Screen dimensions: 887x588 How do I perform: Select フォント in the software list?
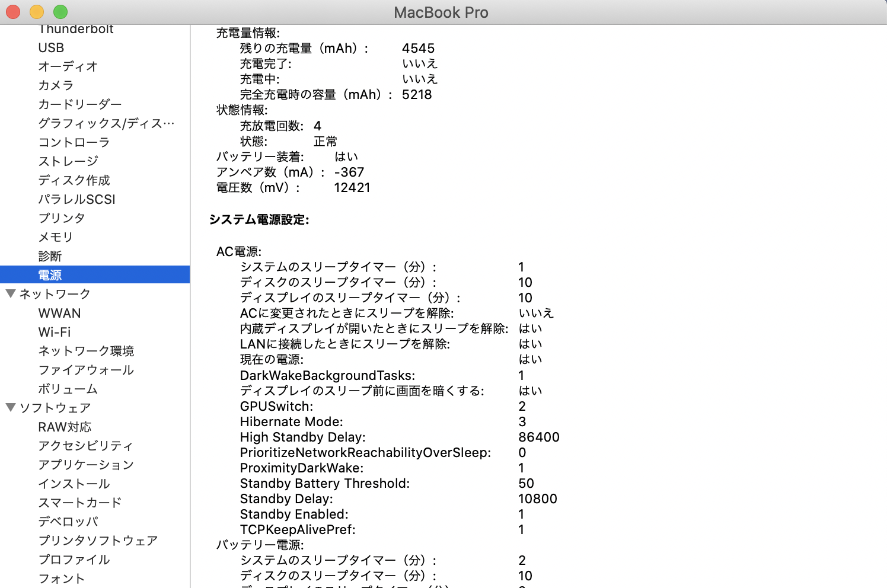[x=62, y=579]
